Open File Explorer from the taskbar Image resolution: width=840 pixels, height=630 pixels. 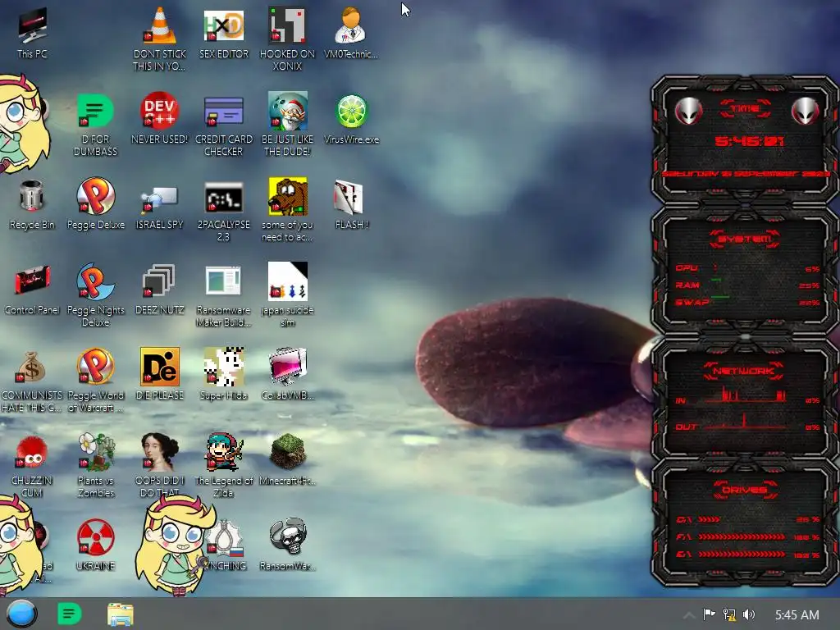coord(120,614)
